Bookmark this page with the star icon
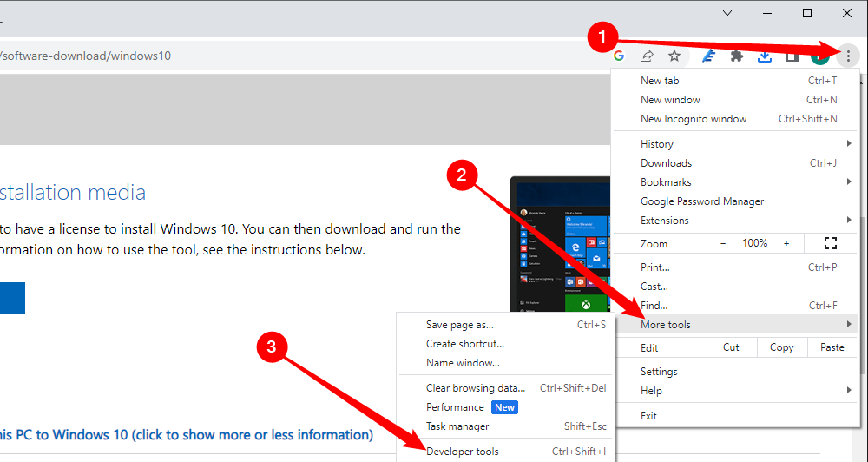 (674, 56)
